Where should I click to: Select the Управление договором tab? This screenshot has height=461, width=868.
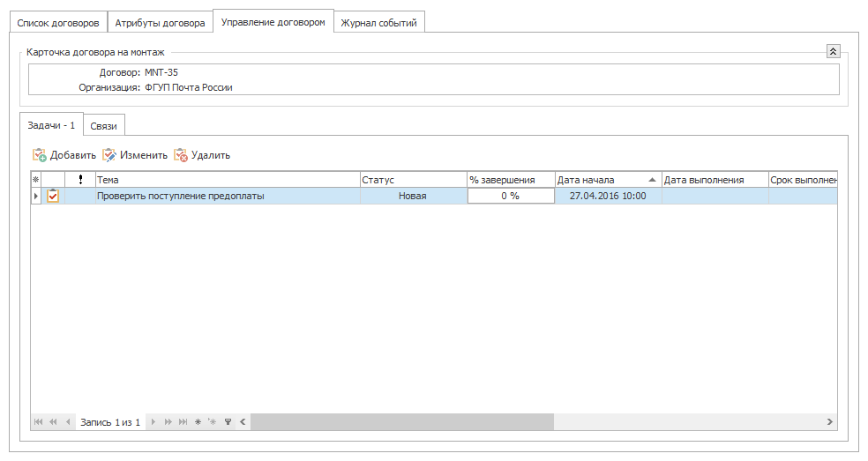click(273, 22)
